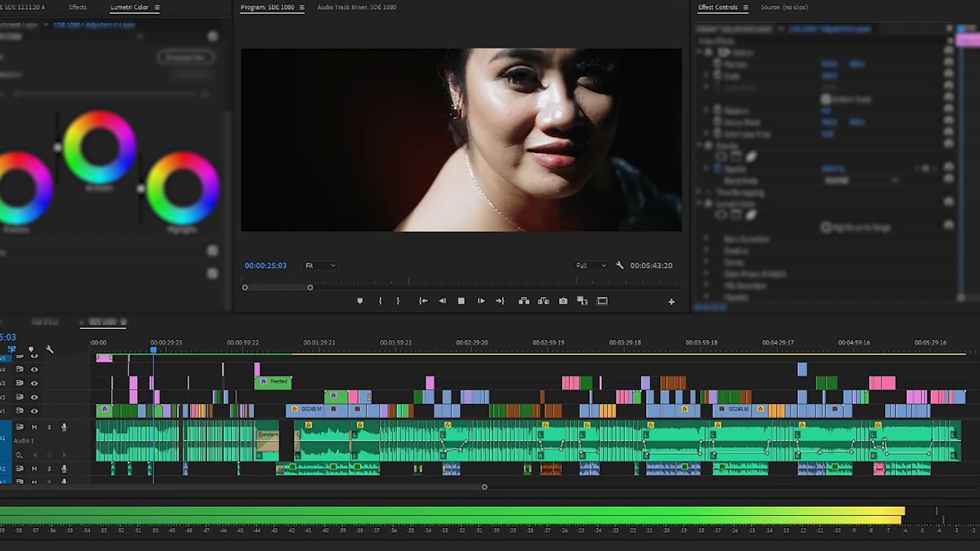Open Button Editor plus icon
980x551 pixels.
tap(671, 302)
